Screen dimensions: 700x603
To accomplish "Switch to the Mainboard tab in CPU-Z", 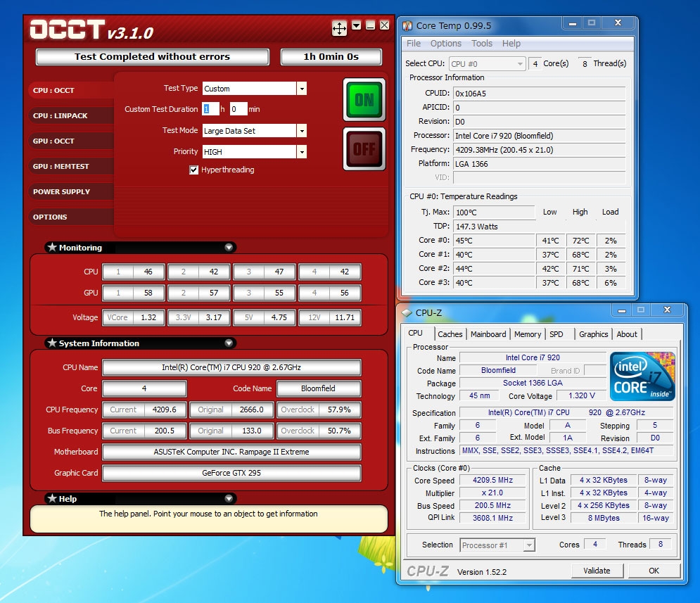I will point(488,334).
